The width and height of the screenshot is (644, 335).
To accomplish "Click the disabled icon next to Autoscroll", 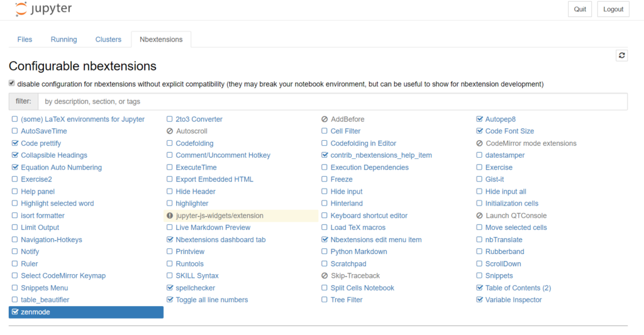I will (170, 131).
